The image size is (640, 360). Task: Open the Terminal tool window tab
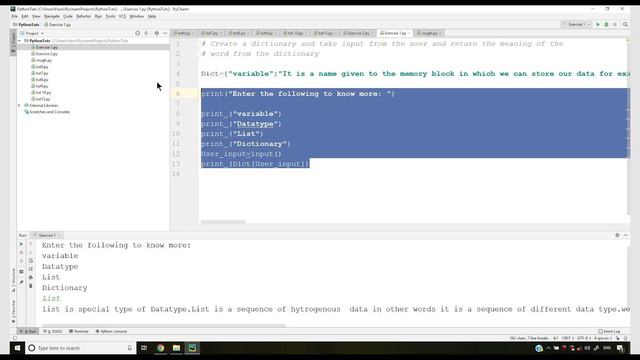tap(79, 331)
